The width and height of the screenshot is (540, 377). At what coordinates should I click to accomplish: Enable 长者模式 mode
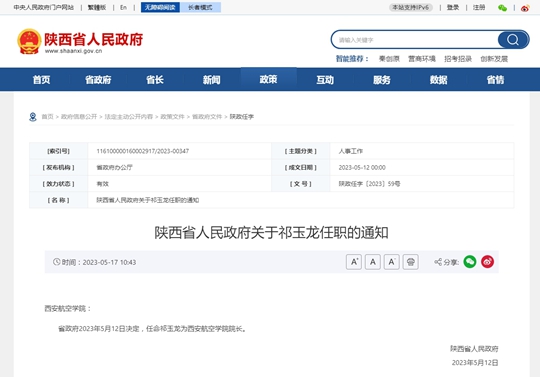pyautogui.click(x=200, y=7)
